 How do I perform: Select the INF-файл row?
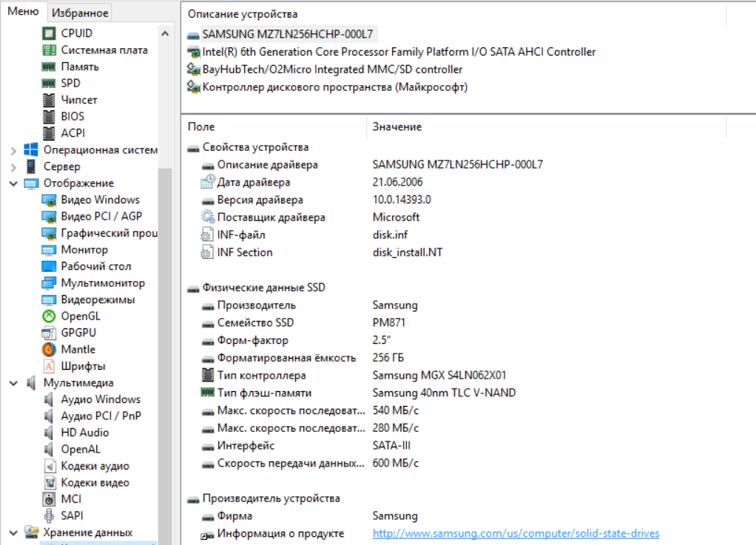pyautogui.click(x=304, y=234)
